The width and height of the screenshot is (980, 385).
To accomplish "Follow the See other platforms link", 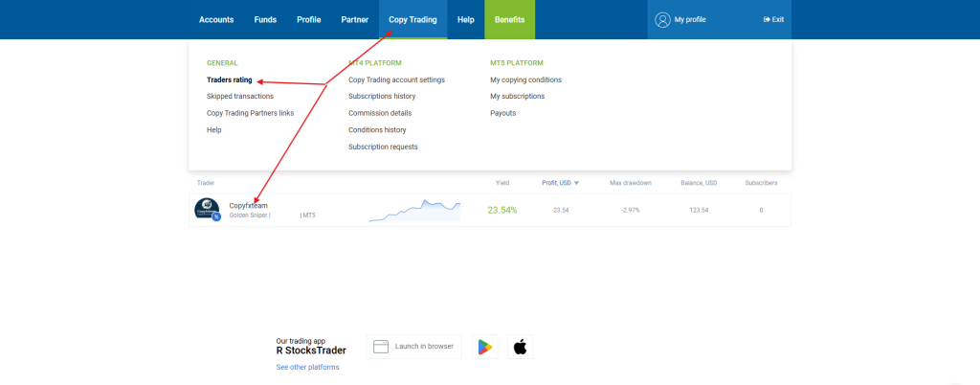I will click(307, 367).
